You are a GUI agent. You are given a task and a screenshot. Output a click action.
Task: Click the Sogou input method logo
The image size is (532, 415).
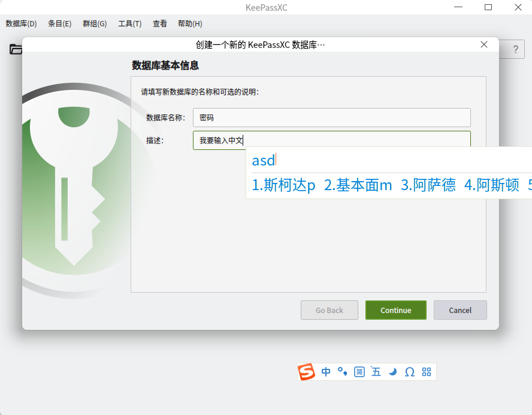tap(306, 372)
